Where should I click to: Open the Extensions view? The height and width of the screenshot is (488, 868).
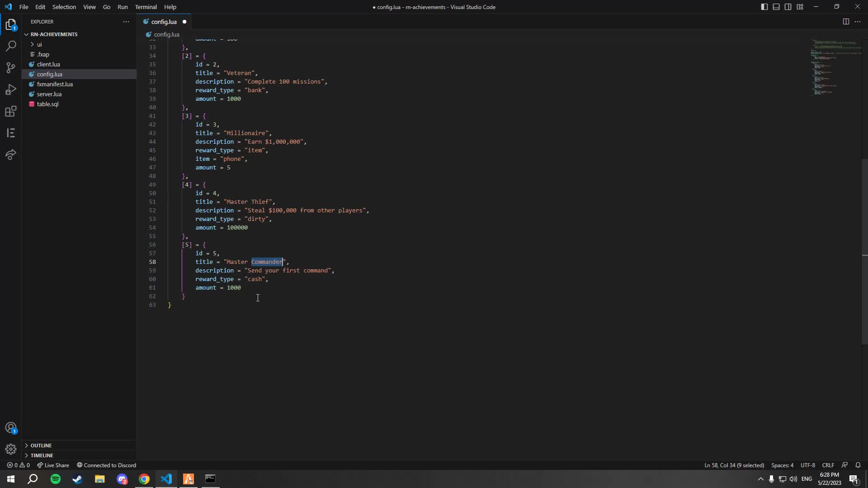click(11, 111)
